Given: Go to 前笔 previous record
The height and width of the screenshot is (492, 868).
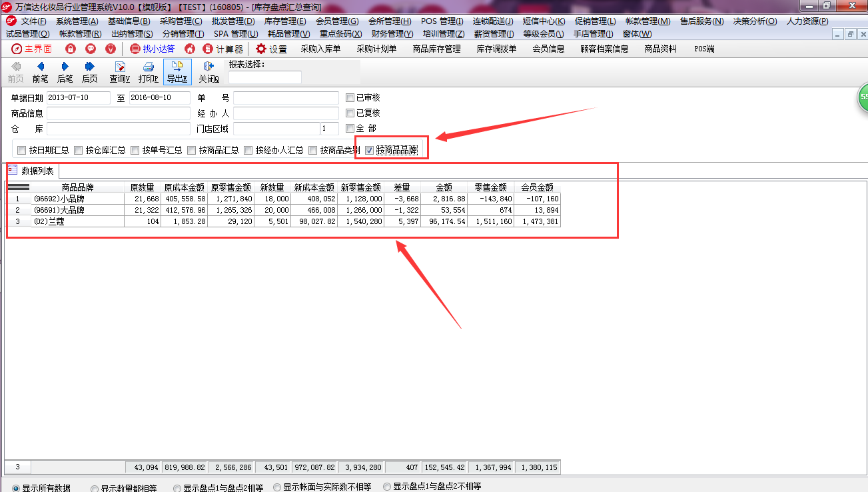Looking at the screenshot, I should (x=41, y=72).
